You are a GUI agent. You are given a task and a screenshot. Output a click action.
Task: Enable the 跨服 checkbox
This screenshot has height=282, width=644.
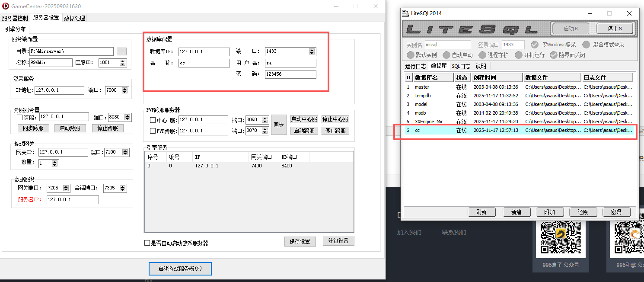click(x=19, y=116)
